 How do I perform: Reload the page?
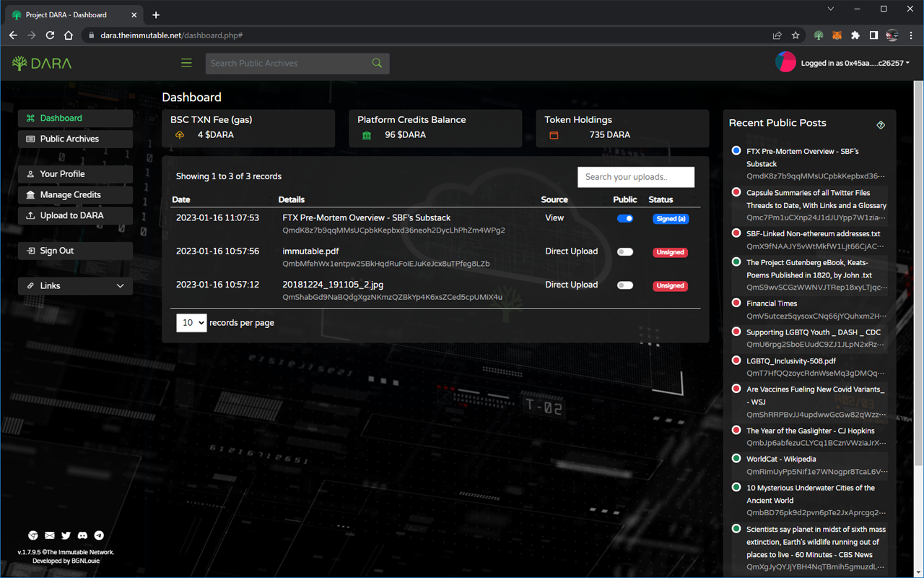click(50, 35)
